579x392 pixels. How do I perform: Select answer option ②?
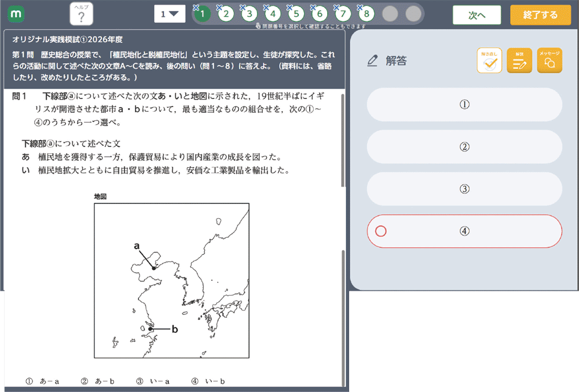click(464, 147)
